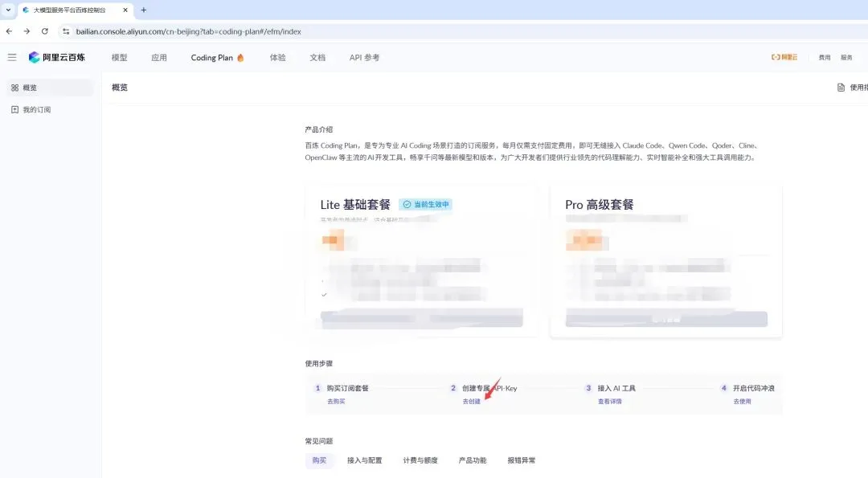The height and width of the screenshot is (478, 868).
Task: Focus the browser address bar URL
Action: pyautogui.click(x=189, y=31)
